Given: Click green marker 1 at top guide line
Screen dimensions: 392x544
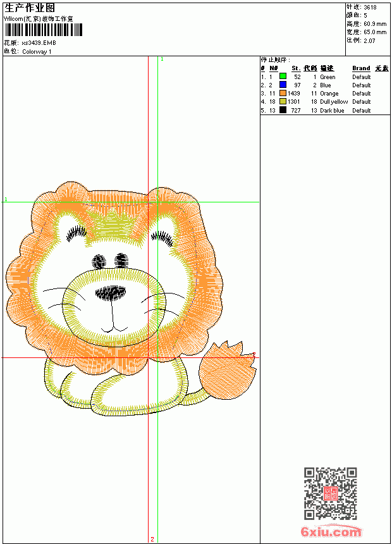Looking at the screenshot, I should pos(162,59).
